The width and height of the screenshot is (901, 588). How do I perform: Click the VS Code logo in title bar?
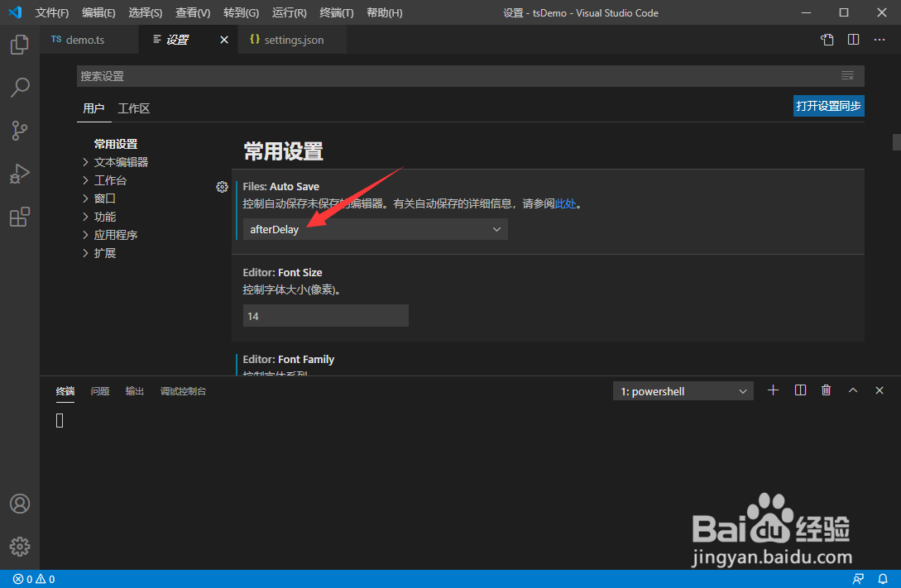click(15, 12)
